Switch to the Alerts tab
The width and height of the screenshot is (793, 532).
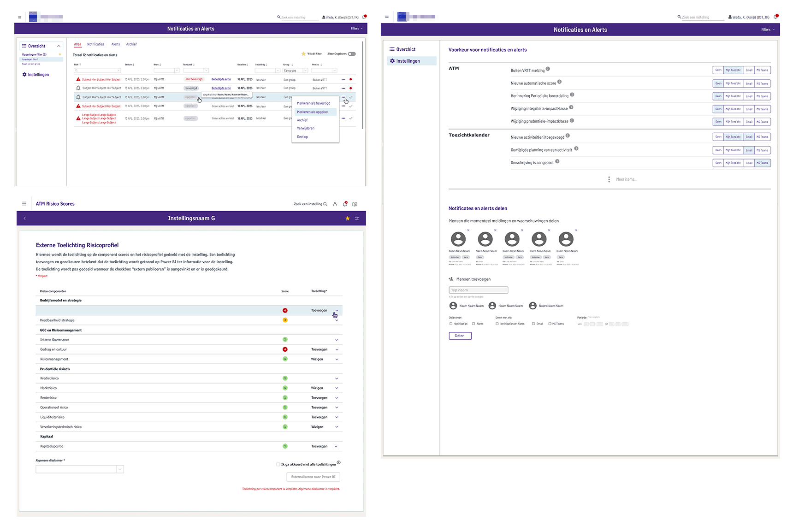[x=116, y=44]
